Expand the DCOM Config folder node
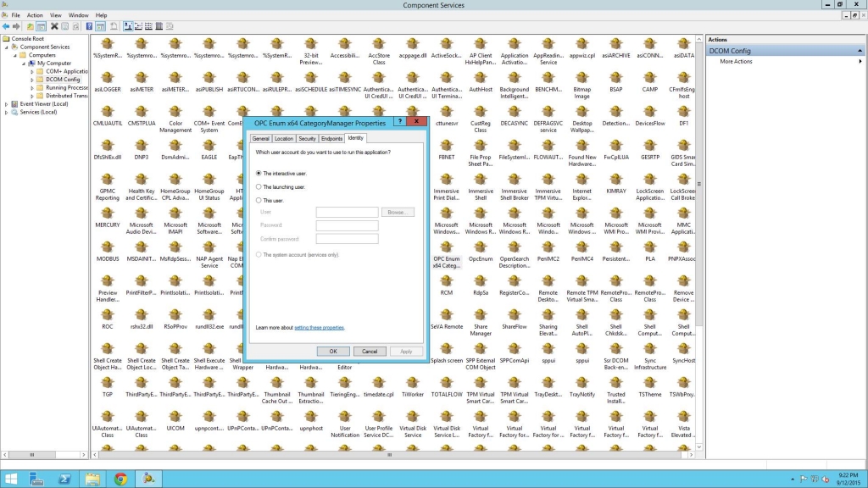 tap(31, 80)
